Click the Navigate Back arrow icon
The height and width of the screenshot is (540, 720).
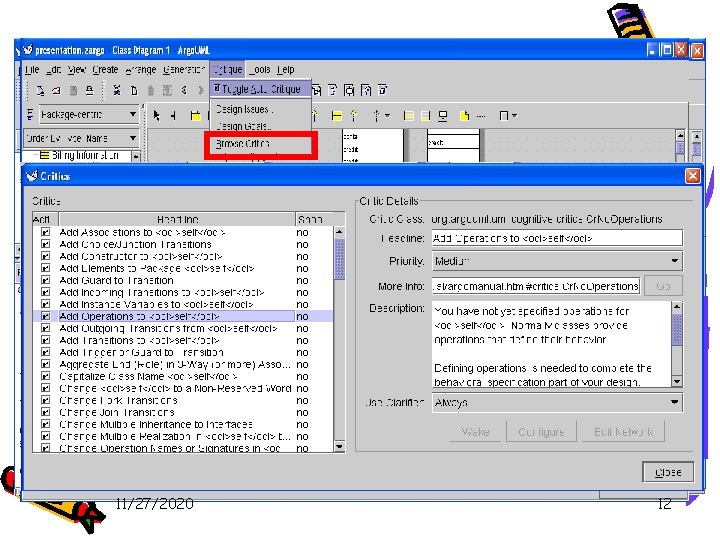coord(184,90)
